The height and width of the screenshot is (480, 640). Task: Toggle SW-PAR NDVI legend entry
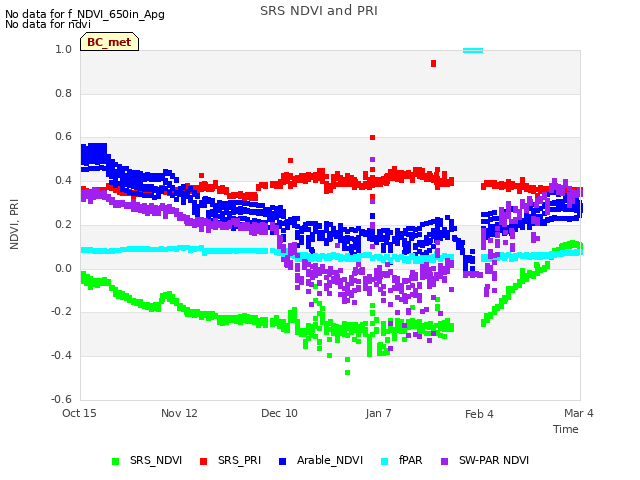click(485, 460)
